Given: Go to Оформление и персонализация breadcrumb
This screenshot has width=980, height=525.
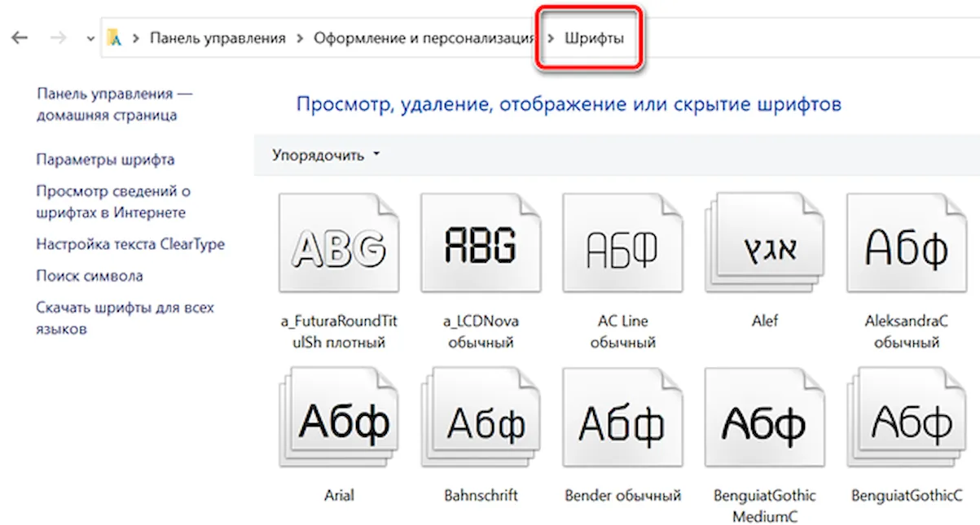Looking at the screenshot, I should coord(424,38).
